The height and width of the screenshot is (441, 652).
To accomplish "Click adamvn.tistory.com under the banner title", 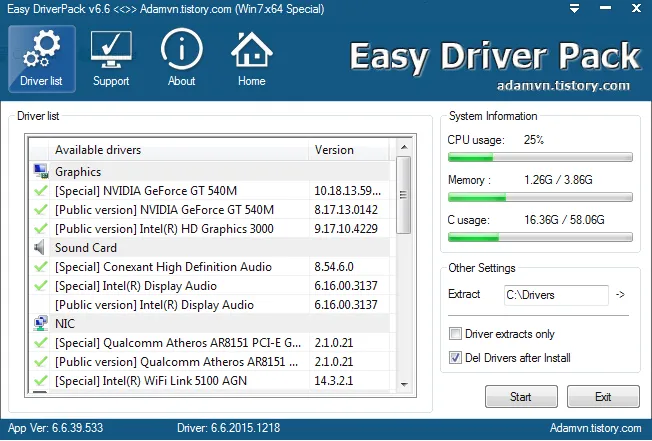I will (563, 86).
